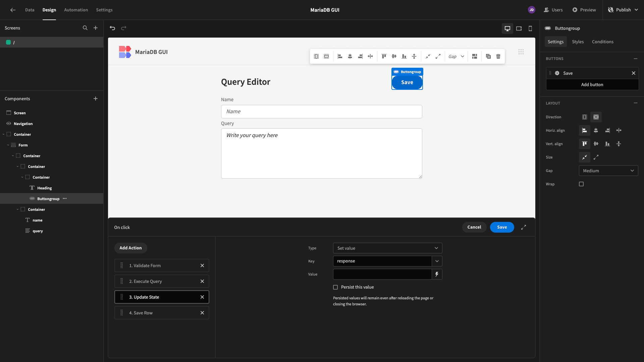Open the Gap dropdown set to Medium

(608, 171)
